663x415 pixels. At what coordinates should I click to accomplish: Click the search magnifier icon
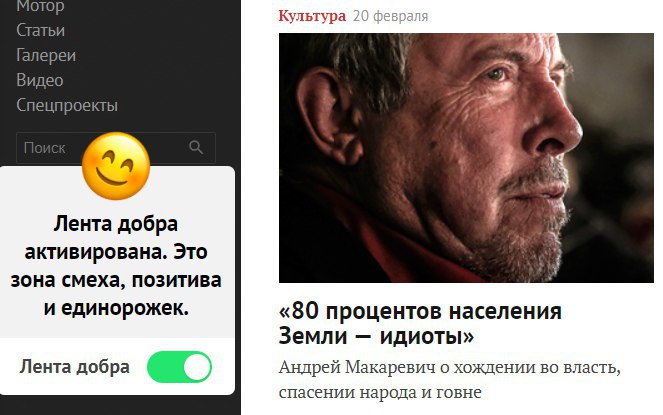point(196,147)
